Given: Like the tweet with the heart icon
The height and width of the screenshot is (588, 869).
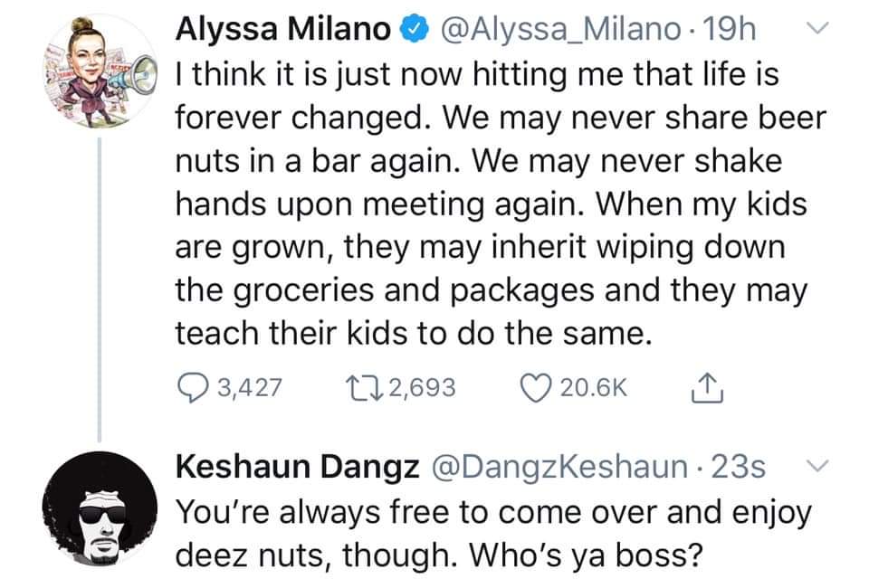Looking at the screenshot, I should (536, 387).
